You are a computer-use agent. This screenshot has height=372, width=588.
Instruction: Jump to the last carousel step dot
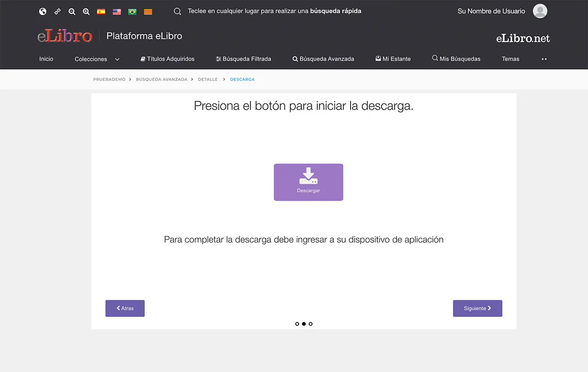[311, 324]
